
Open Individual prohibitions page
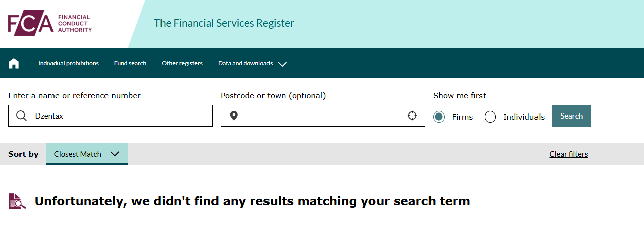pos(69,63)
